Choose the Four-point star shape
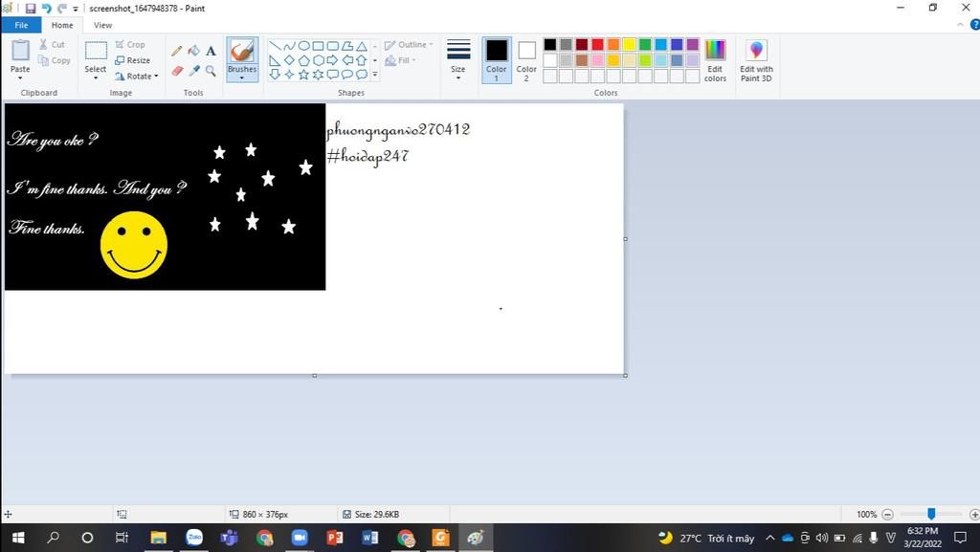 tap(289, 75)
